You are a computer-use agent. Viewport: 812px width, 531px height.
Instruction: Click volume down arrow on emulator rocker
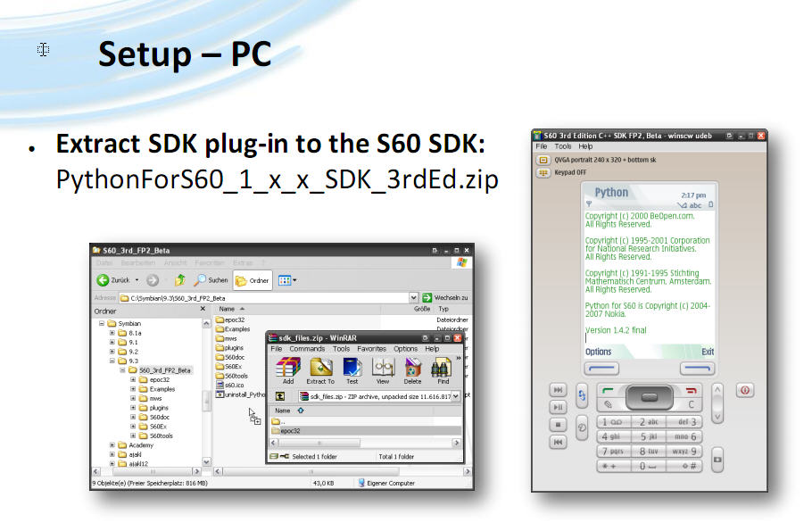pyautogui.click(x=717, y=416)
